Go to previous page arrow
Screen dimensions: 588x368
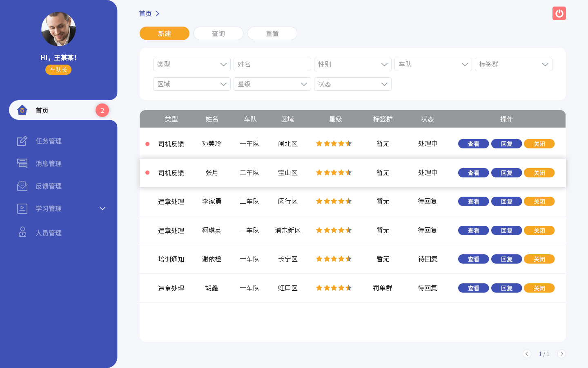tap(527, 354)
